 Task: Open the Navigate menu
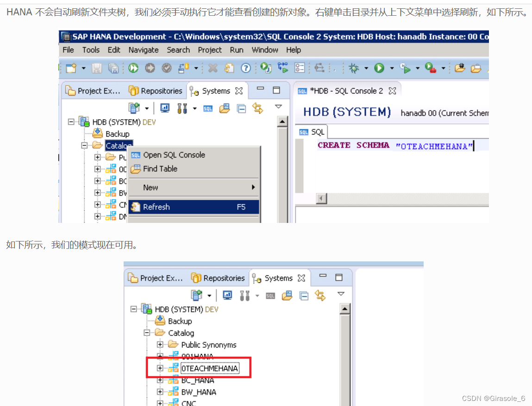tap(144, 50)
